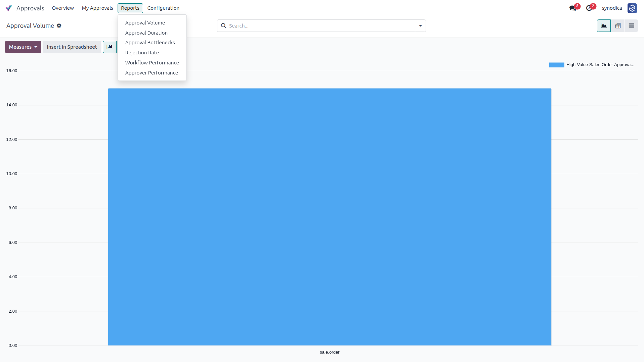Screen dimensions: 644x362
Task: Click the search magnifier icon
Action: pyautogui.click(x=224, y=26)
